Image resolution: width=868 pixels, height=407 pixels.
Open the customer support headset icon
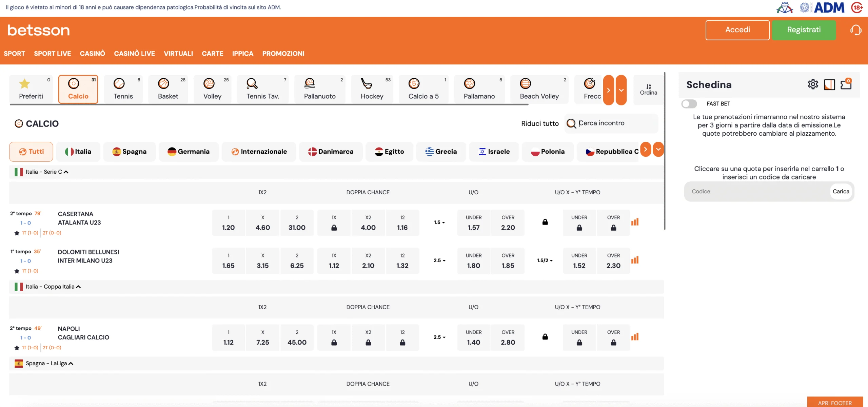(856, 30)
